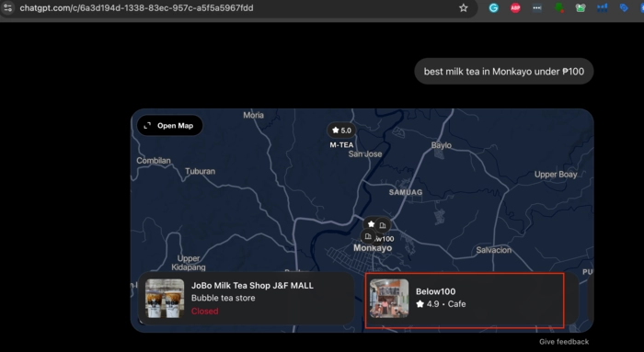Open the ABP Adblock Plus extension
This screenshot has width=644, height=352.
(515, 7)
